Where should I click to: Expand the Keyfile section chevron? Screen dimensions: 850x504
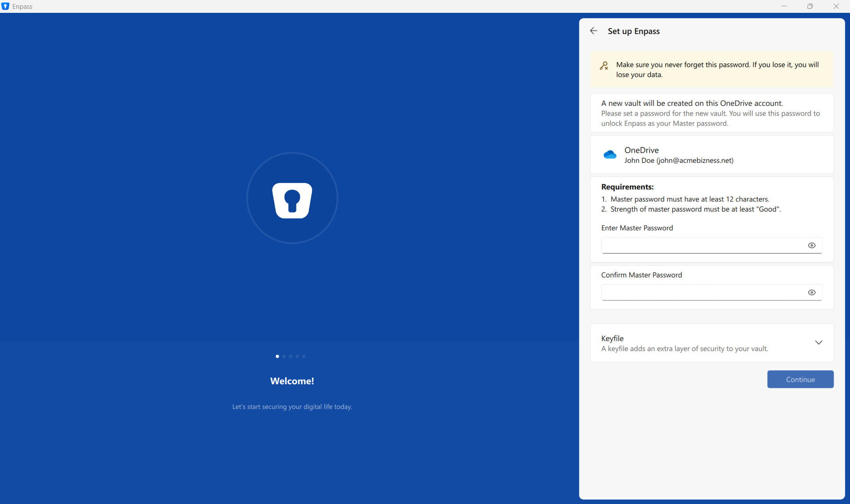point(819,342)
